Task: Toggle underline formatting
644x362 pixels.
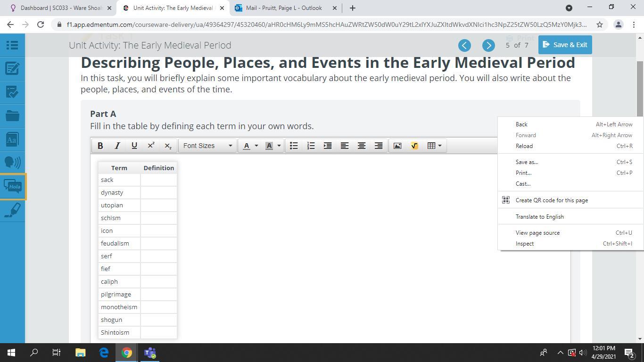Action: 134,146
